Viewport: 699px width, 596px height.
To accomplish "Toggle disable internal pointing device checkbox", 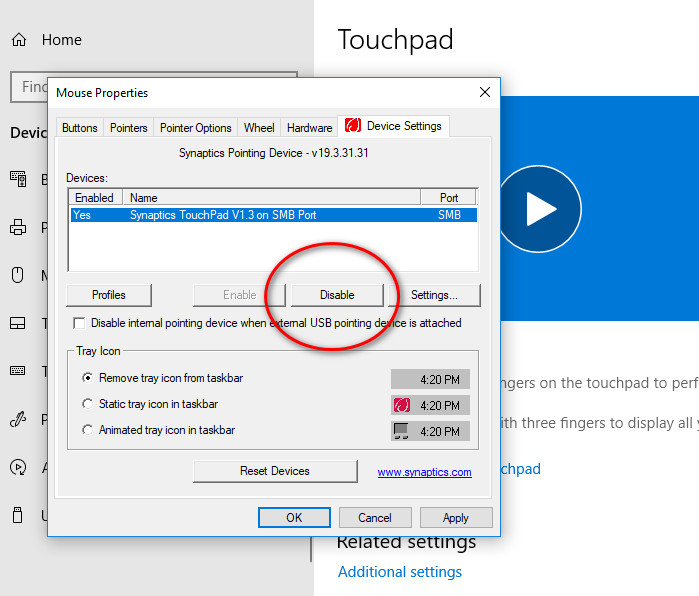I will 79,323.
